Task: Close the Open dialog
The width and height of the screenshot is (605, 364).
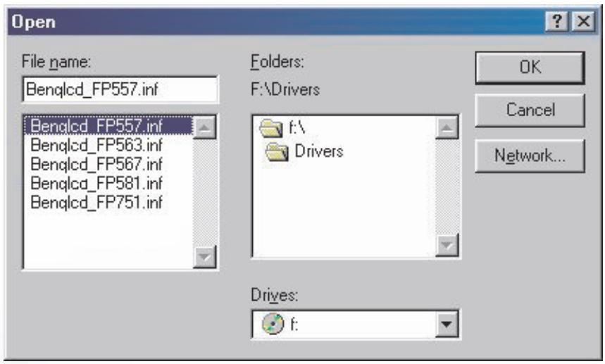Action: click(583, 21)
